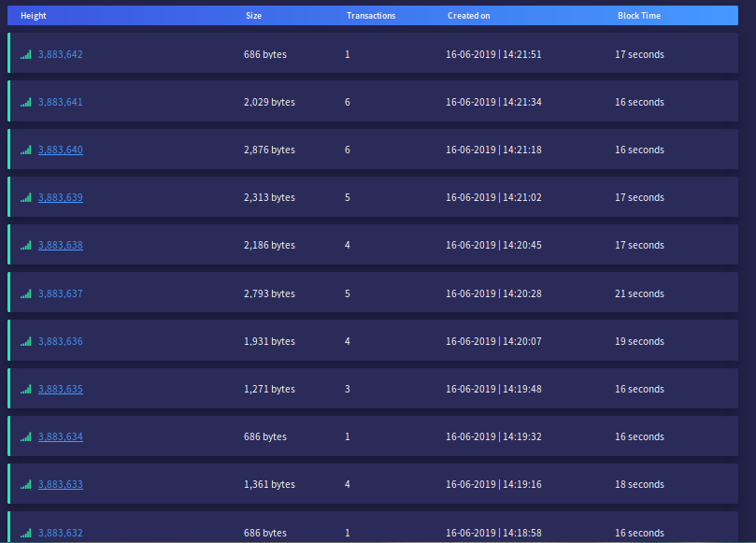The height and width of the screenshot is (543, 756).
Task: Click the timestamp 16-06-2019 | 14:20:28
Action: [493, 293]
